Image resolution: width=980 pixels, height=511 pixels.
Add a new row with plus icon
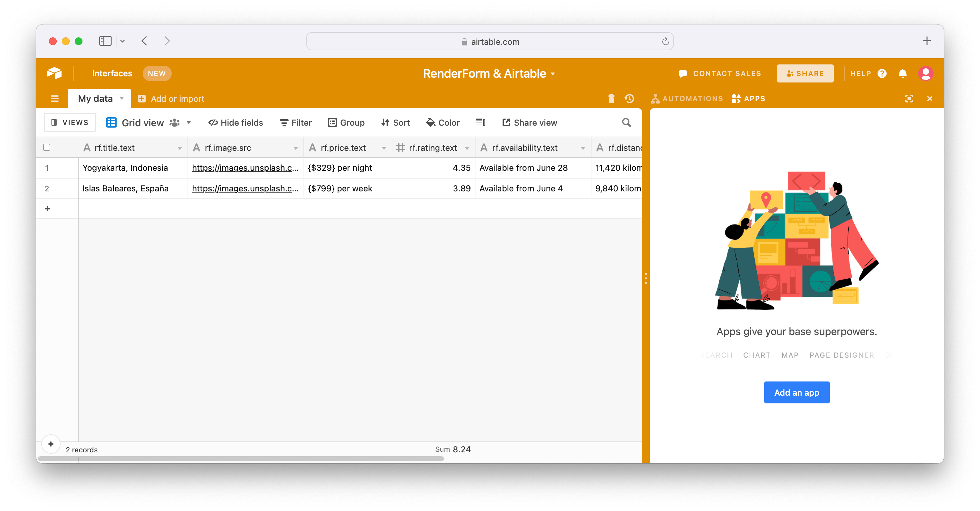click(48, 209)
